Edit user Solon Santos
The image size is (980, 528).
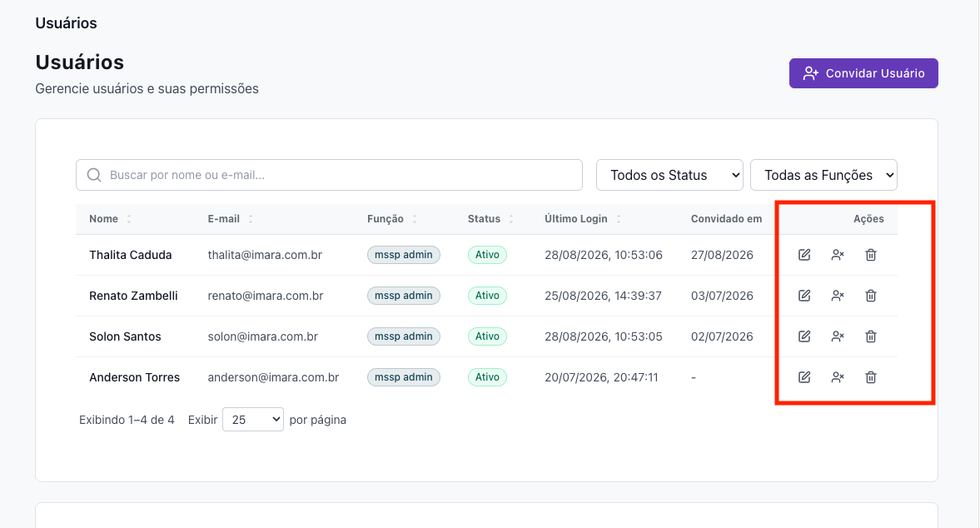[x=804, y=336]
